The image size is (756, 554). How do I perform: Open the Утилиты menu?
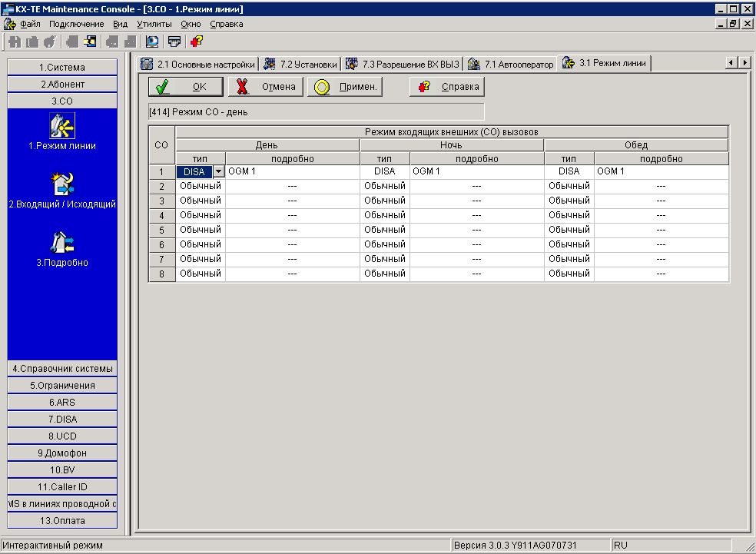pyautogui.click(x=154, y=24)
